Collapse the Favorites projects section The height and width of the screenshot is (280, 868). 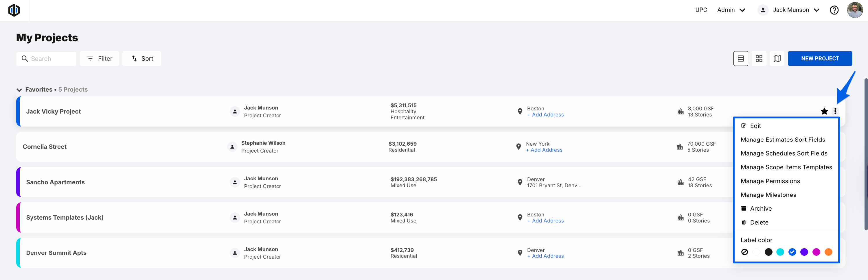pos(19,90)
